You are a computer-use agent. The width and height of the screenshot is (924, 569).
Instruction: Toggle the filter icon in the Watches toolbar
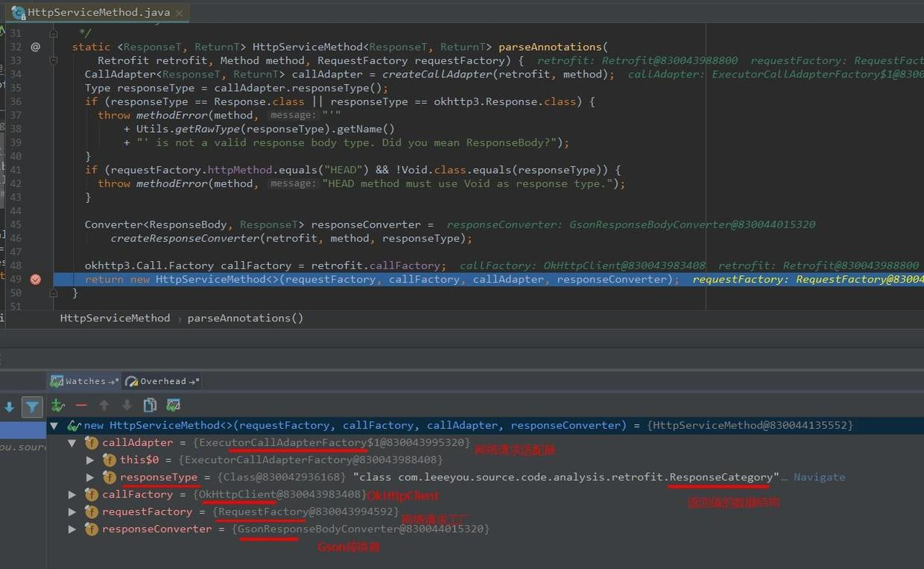coord(31,406)
